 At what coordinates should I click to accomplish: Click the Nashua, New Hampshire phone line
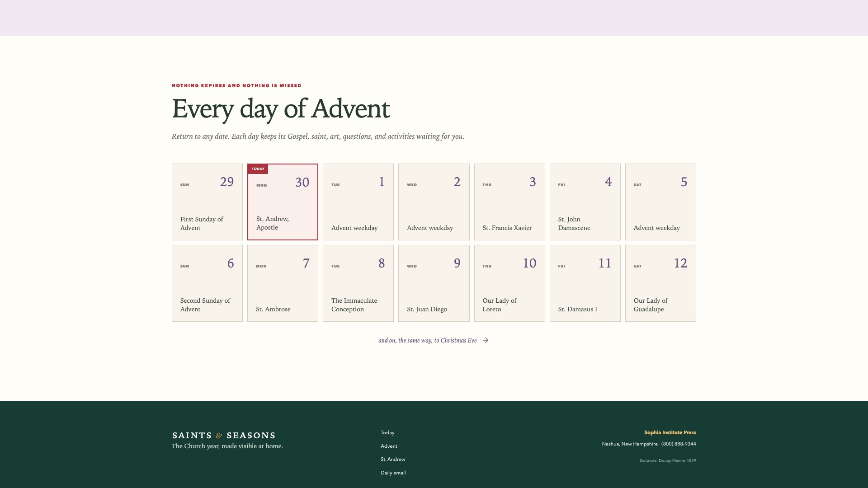[x=649, y=444]
